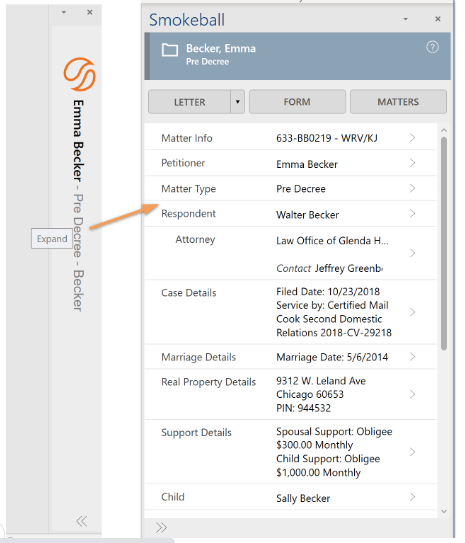Open the LETTER dropdown arrow
This screenshot has height=543, width=465.
tap(238, 102)
